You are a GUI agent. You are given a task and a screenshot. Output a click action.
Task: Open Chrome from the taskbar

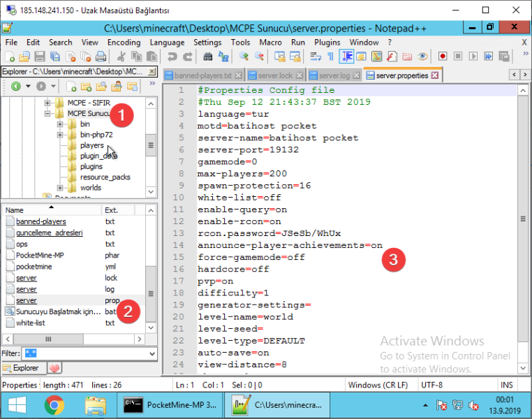pos(54,405)
